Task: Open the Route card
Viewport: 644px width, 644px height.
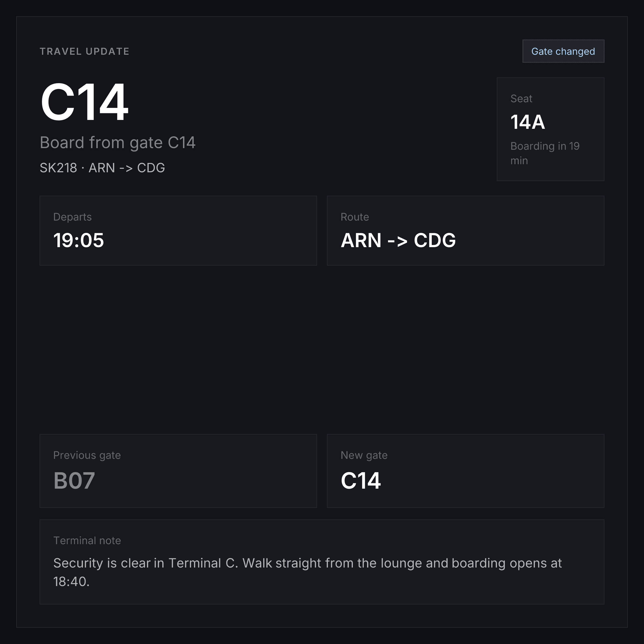Action: point(465,231)
